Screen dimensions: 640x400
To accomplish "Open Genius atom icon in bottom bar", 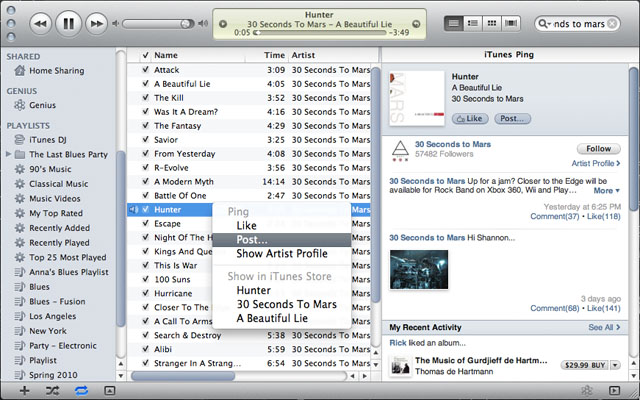I will [587, 390].
